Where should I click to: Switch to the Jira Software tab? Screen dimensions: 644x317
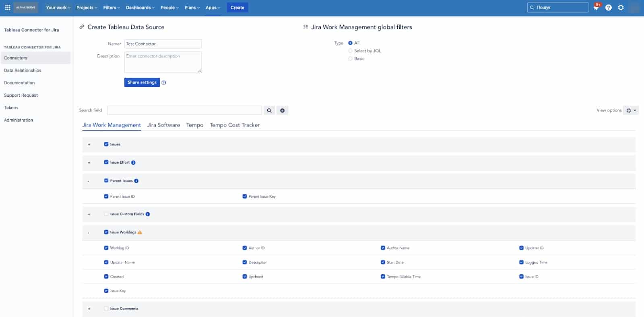(x=163, y=125)
